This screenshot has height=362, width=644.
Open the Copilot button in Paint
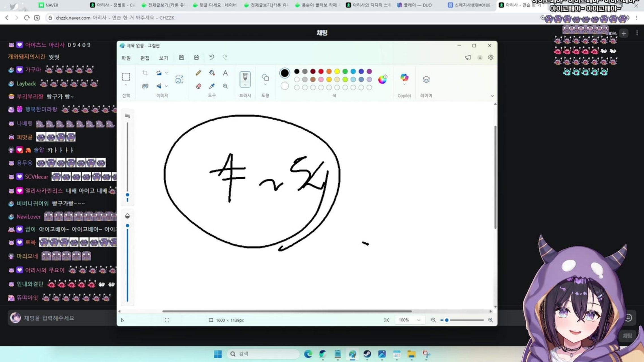tap(404, 77)
